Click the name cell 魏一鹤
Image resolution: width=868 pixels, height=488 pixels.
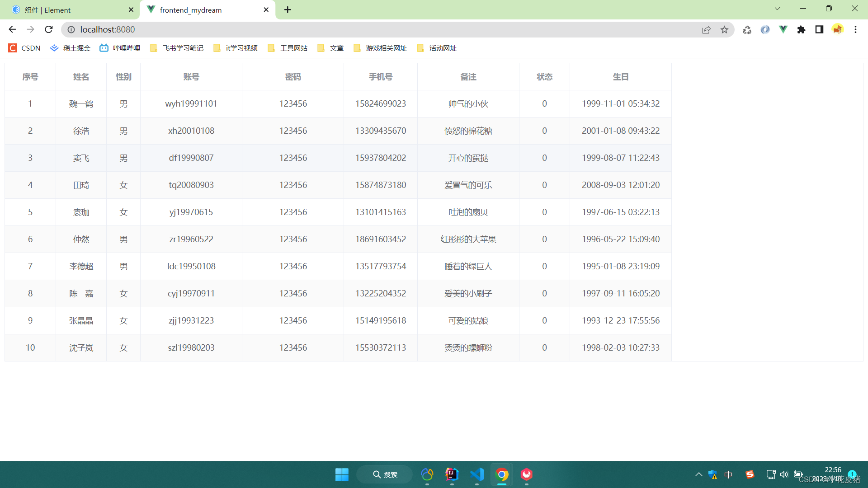[81, 104]
